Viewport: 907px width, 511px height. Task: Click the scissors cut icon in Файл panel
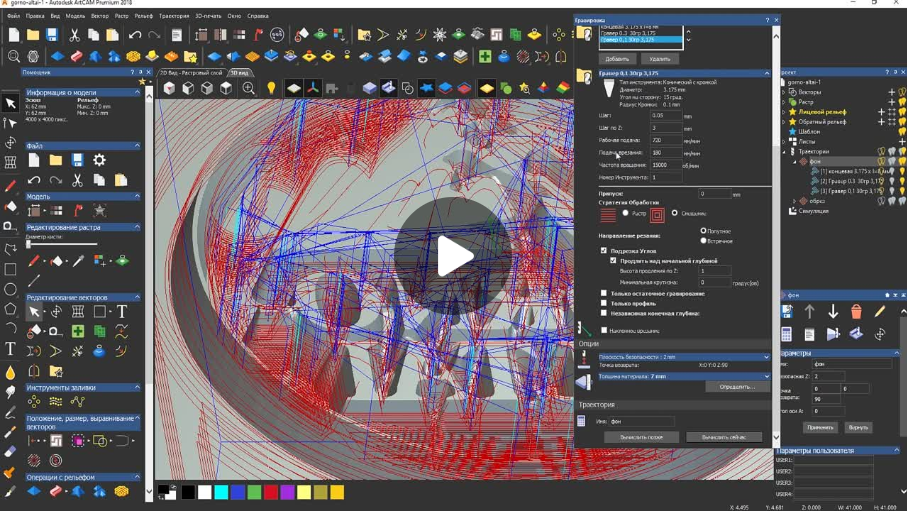click(77, 180)
